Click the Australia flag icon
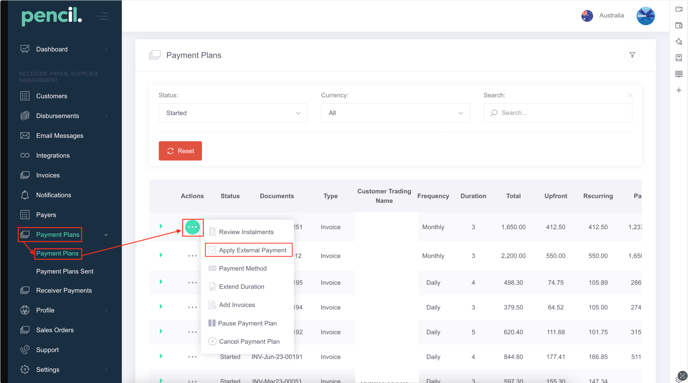This screenshot has width=688, height=383. [587, 16]
